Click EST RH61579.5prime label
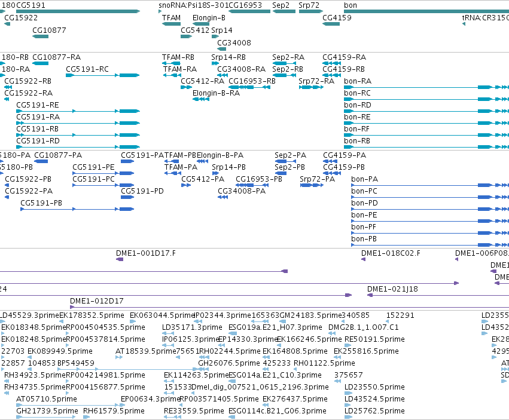 114,411
